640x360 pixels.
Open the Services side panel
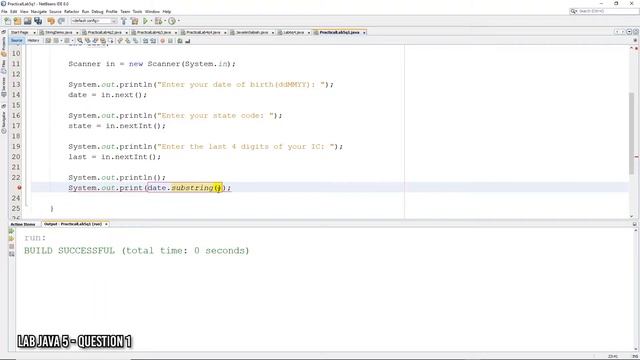[x=4, y=87]
